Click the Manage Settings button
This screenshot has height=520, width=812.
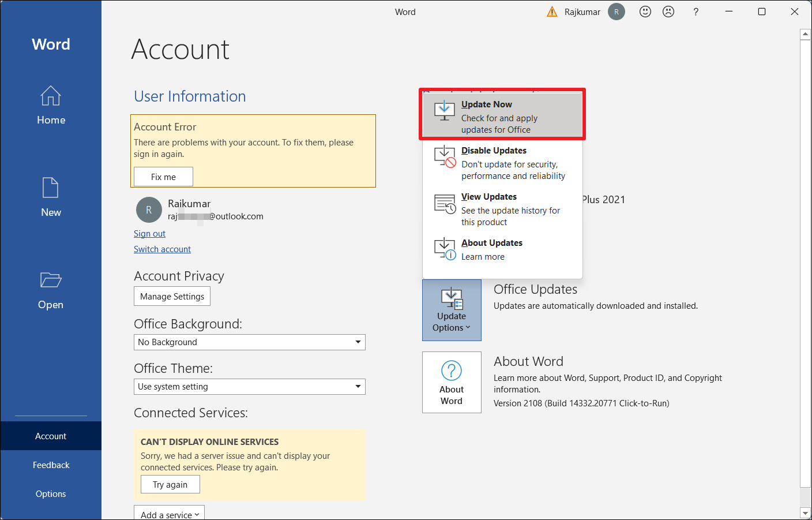coord(172,297)
